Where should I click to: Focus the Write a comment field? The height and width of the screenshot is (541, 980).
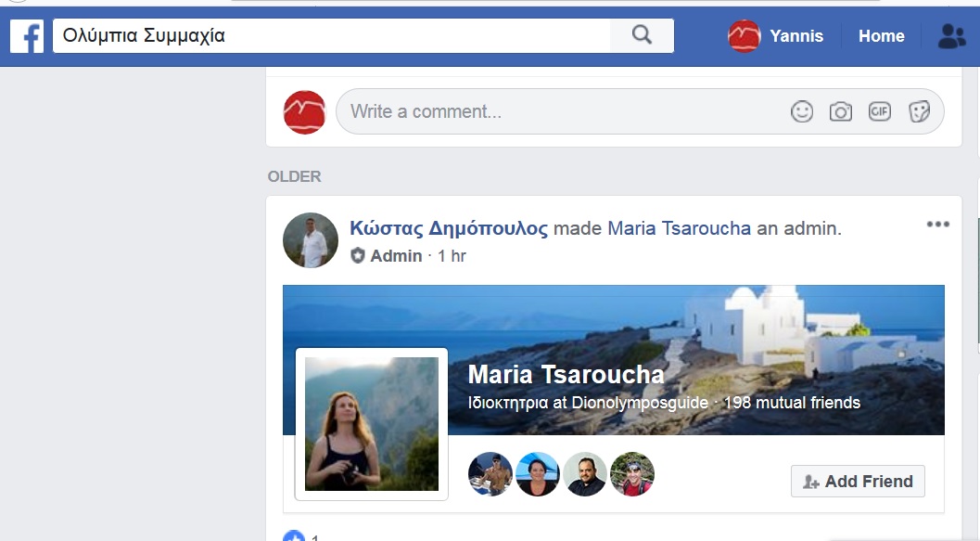pos(556,111)
